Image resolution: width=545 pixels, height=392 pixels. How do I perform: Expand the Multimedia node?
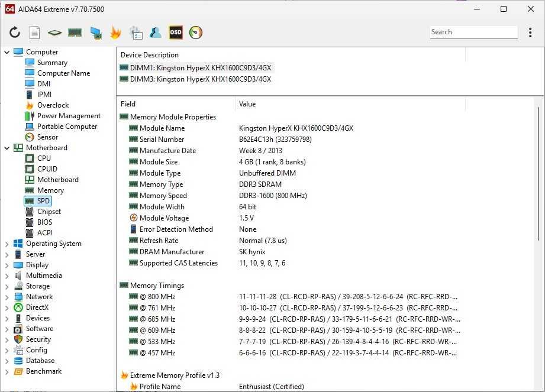point(7,276)
